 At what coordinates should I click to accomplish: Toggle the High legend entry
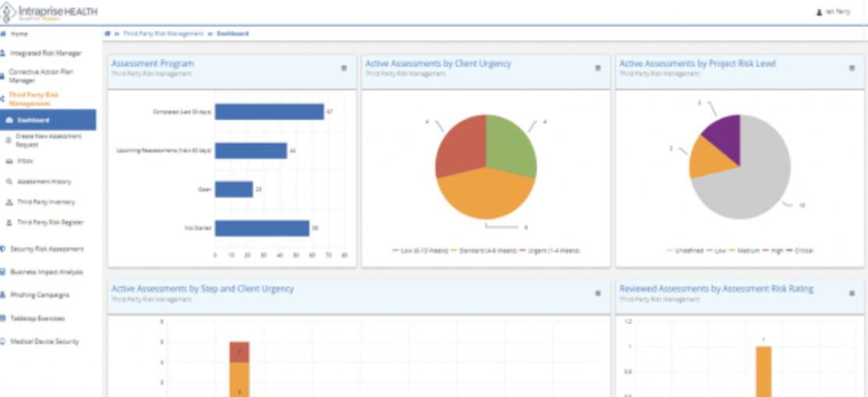[x=771, y=251]
